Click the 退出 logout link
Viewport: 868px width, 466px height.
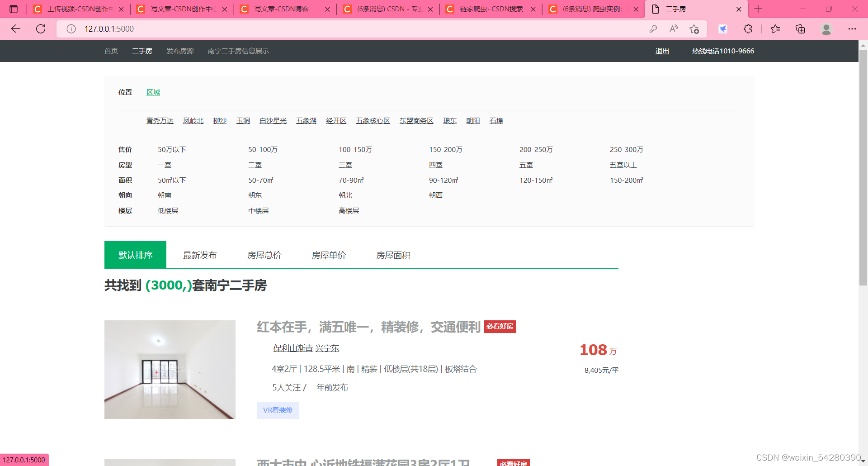pyautogui.click(x=662, y=51)
